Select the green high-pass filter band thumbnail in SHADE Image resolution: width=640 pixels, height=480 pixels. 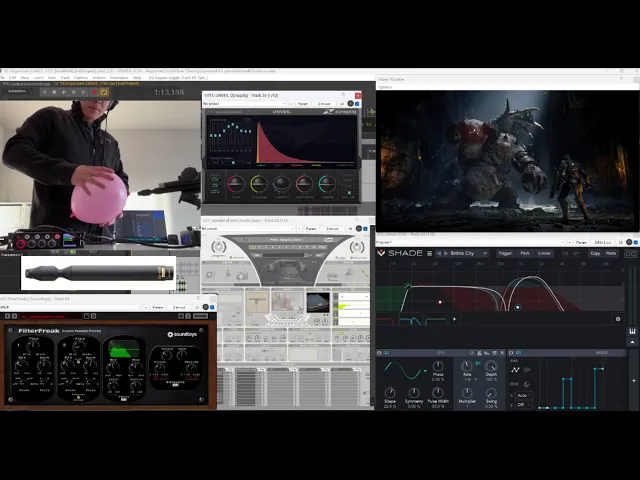435,320
